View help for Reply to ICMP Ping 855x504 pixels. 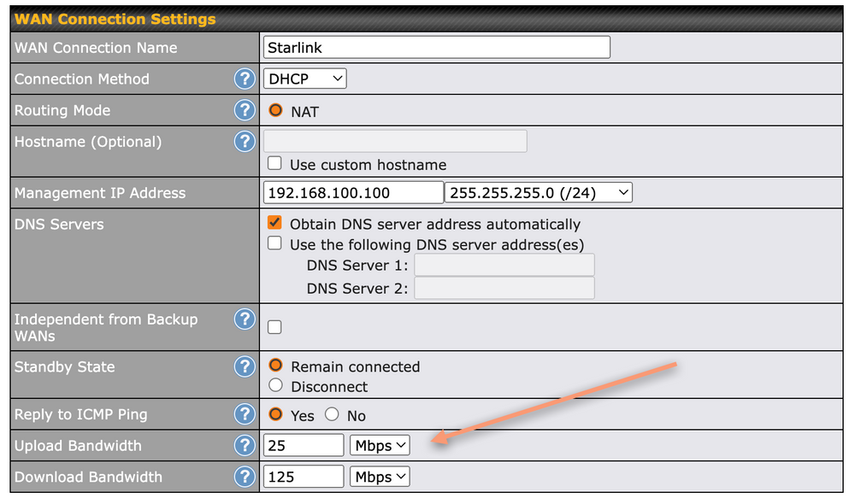[245, 415]
